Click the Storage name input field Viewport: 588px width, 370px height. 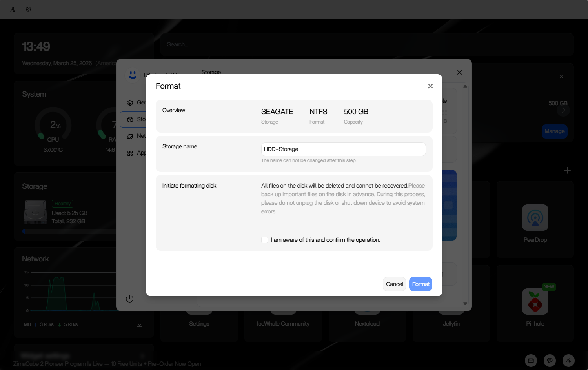click(x=343, y=149)
